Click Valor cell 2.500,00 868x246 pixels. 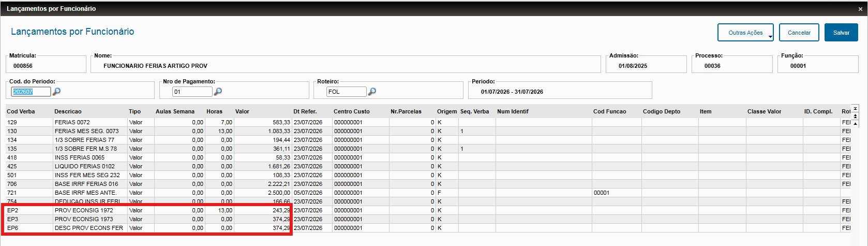(263, 193)
